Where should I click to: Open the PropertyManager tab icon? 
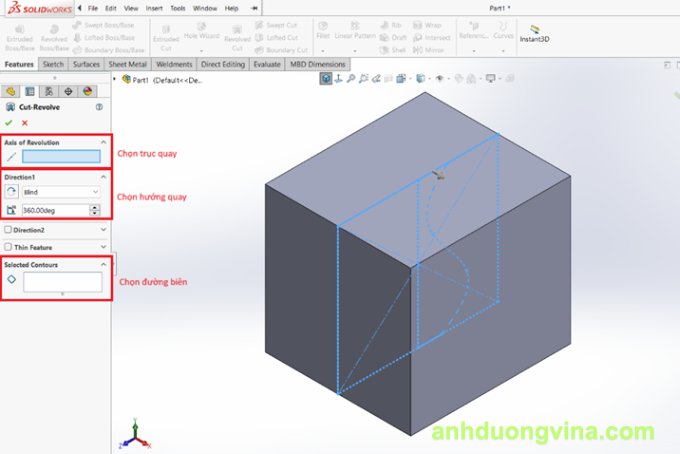(x=30, y=90)
